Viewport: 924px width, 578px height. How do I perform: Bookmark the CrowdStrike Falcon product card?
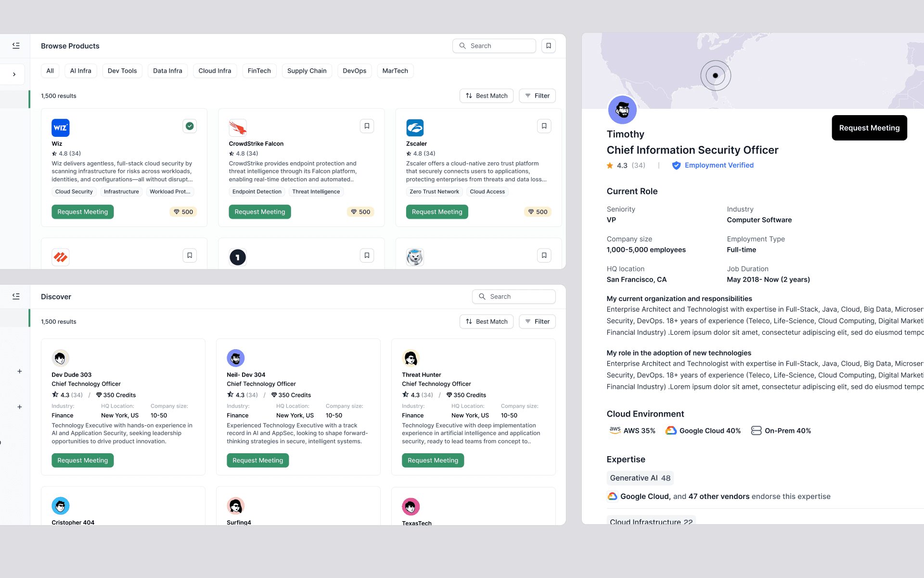(x=367, y=126)
